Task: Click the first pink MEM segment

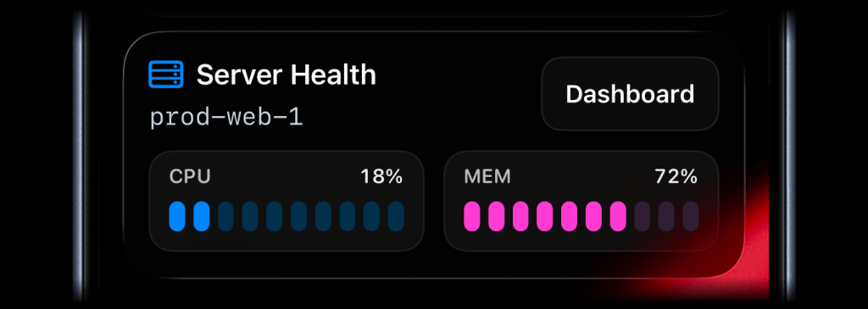Action: pyautogui.click(x=472, y=216)
